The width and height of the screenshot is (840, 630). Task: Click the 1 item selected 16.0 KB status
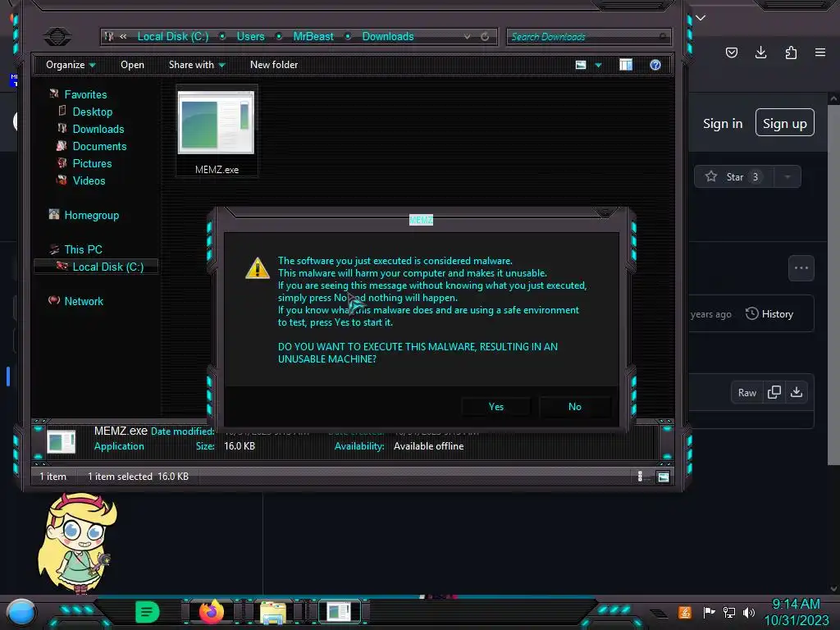138,477
